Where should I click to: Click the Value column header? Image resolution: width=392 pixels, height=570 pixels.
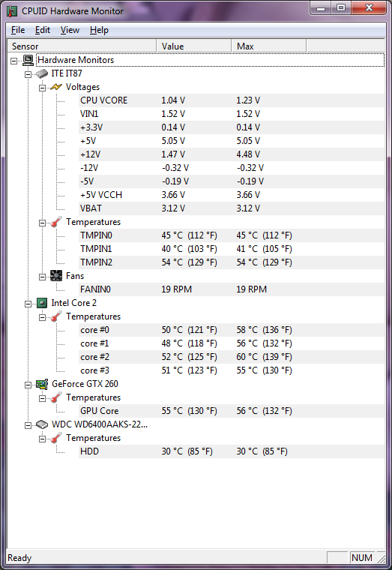[x=194, y=46]
